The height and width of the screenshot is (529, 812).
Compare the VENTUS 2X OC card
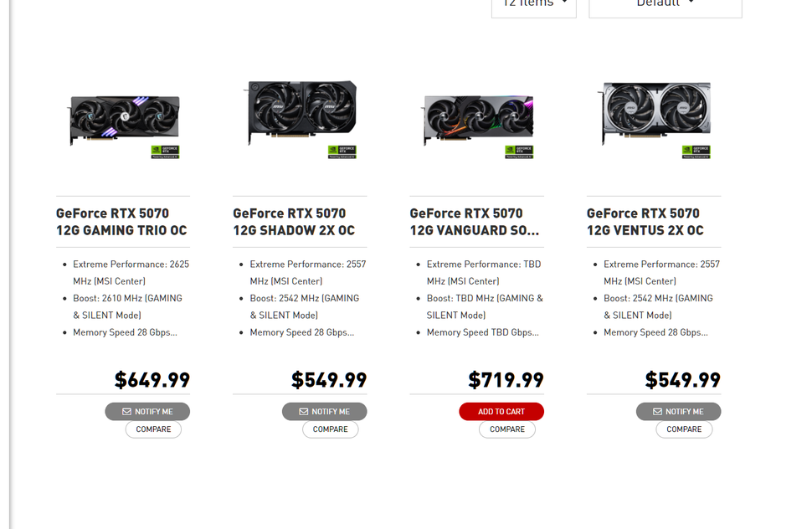click(x=684, y=429)
